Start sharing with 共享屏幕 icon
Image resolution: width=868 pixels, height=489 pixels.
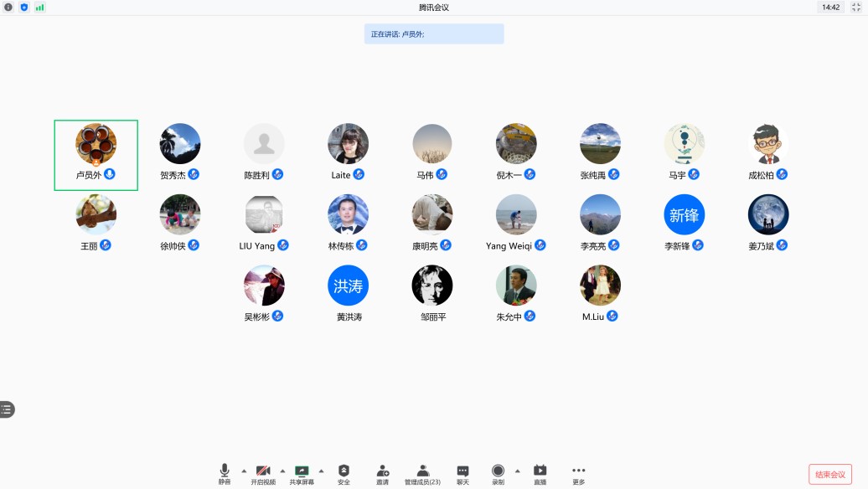(x=302, y=471)
